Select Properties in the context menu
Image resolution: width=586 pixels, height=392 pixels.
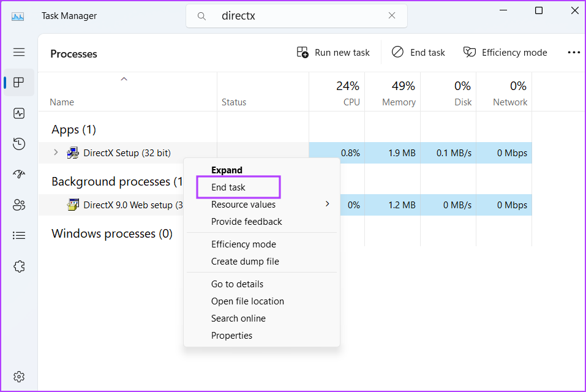click(x=231, y=336)
